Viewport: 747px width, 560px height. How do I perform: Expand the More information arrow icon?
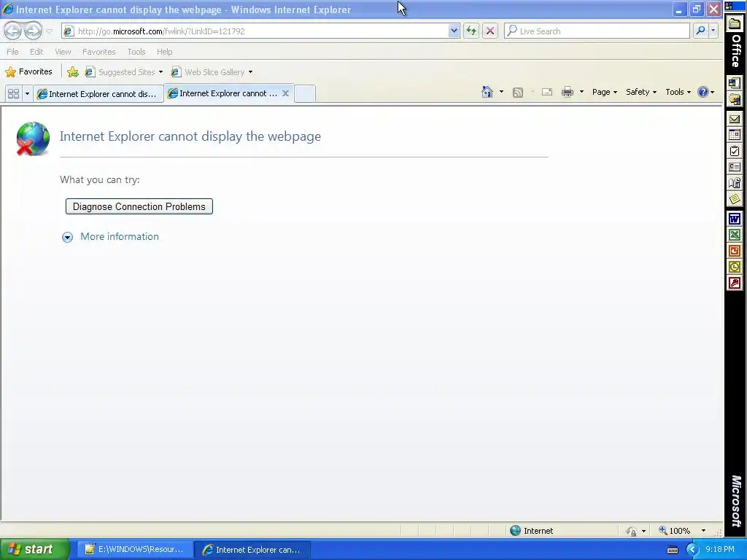(68, 237)
